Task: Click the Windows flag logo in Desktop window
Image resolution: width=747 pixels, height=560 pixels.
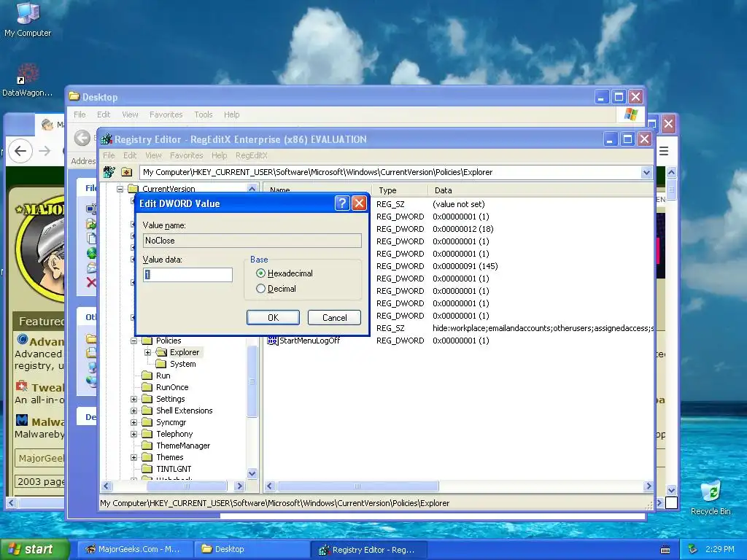Action: pos(631,114)
